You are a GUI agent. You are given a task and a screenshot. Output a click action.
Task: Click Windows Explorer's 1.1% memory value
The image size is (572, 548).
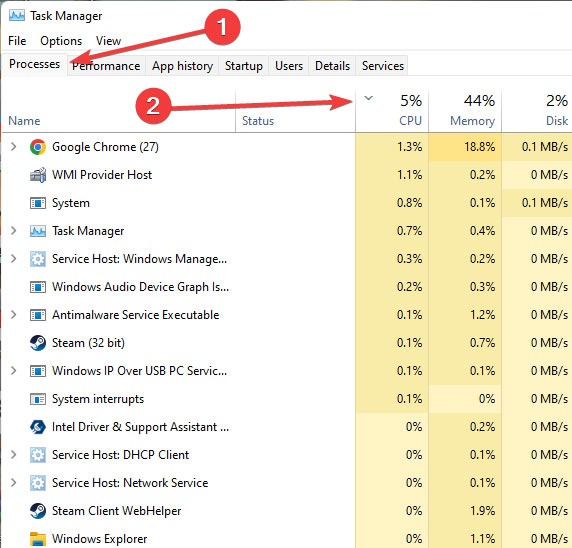pyautogui.click(x=482, y=539)
